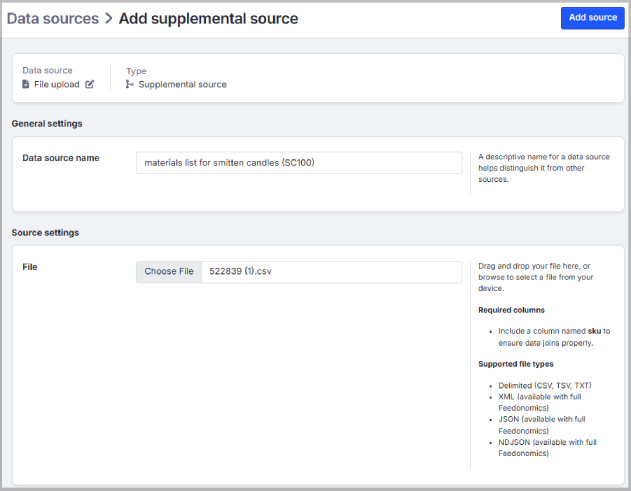631x491 pixels.
Task: Click the File upload label
Action: click(x=57, y=84)
